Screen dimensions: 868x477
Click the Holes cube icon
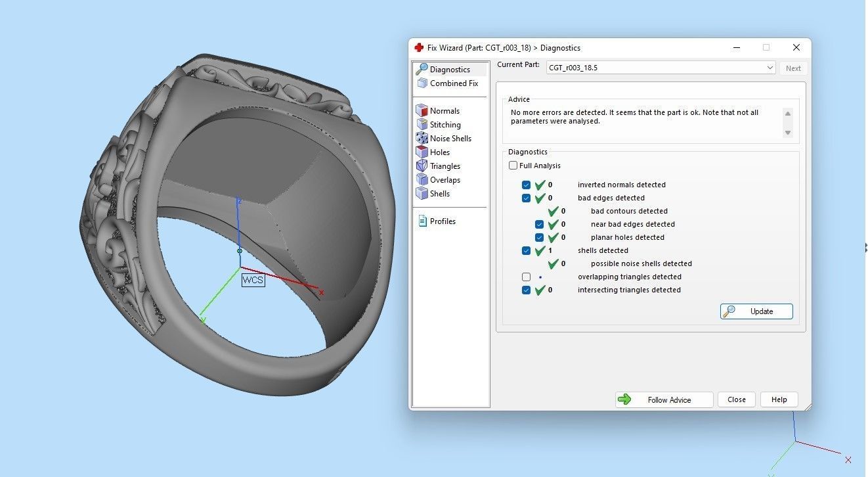click(x=422, y=152)
